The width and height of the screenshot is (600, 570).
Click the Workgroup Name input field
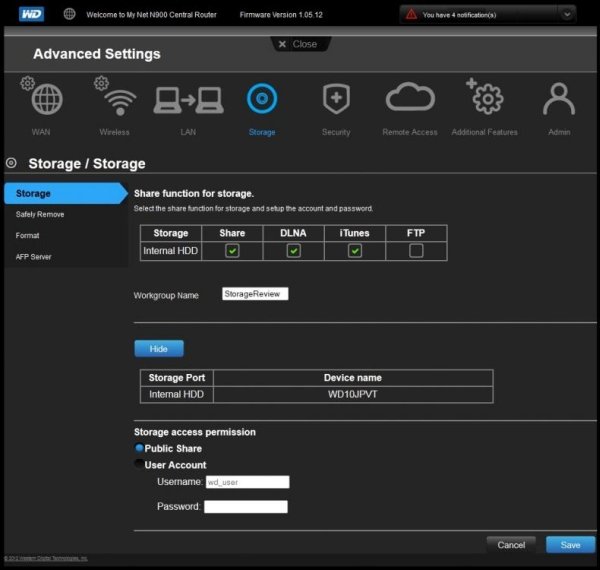[255, 295]
